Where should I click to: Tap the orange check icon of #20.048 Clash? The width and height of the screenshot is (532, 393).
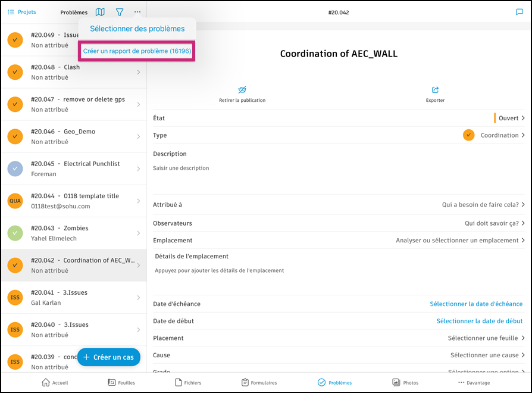pyautogui.click(x=15, y=72)
